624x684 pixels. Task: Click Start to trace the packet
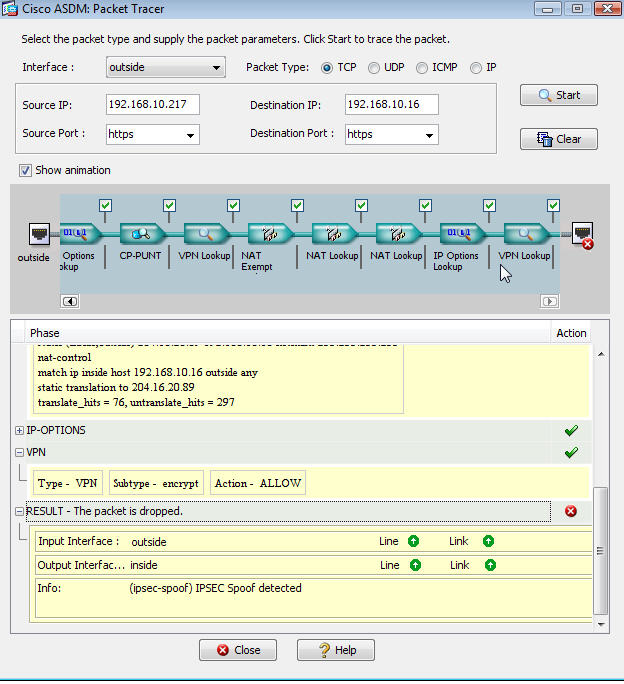pos(559,95)
